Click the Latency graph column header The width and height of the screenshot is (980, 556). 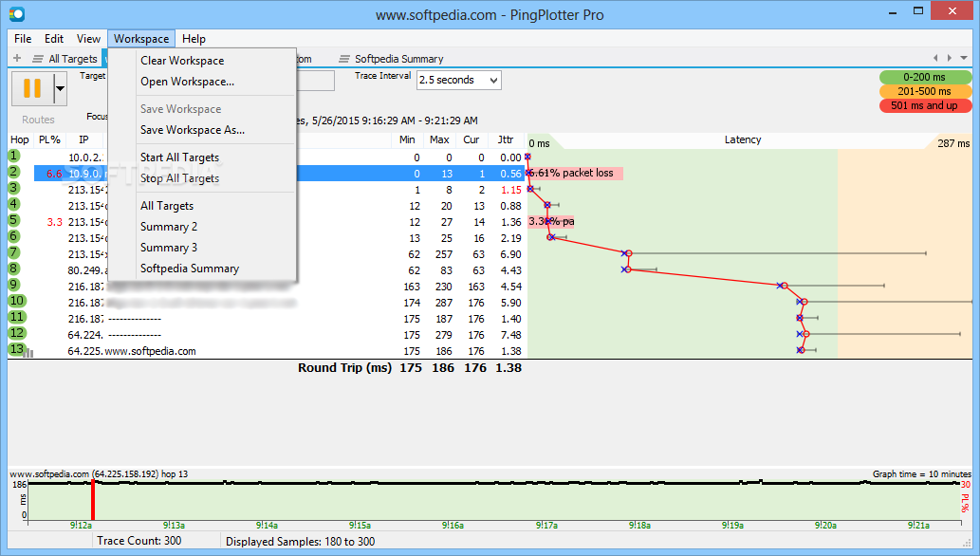click(x=743, y=140)
